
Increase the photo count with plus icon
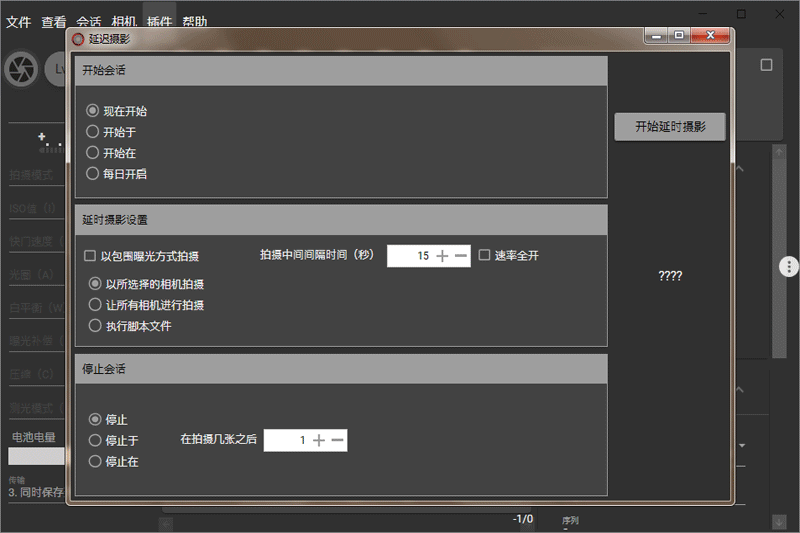tap(319, 440)
